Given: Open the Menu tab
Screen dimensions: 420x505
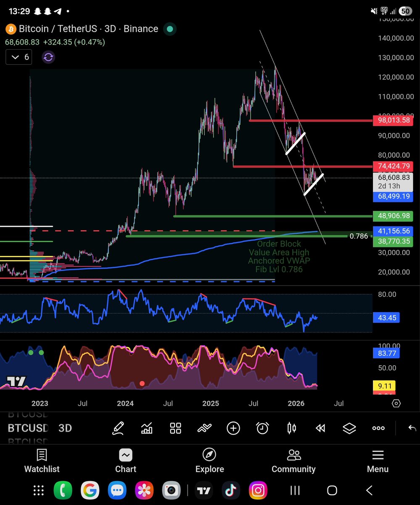Looking at the screenshot, I should coord(378,460).
